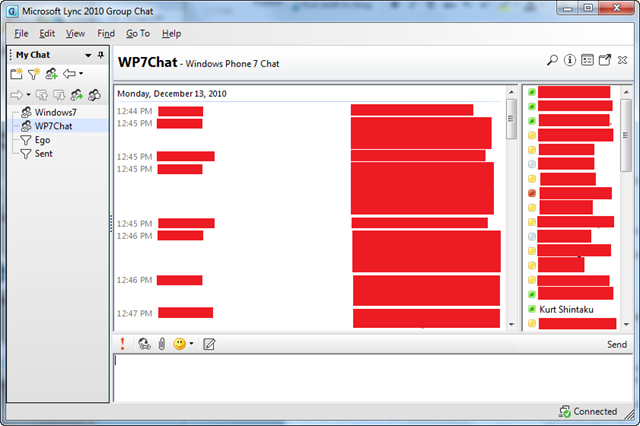Expand the My Chat panel dropdown arrow
This screenshot has height=426, width=640.
(88, 54)
